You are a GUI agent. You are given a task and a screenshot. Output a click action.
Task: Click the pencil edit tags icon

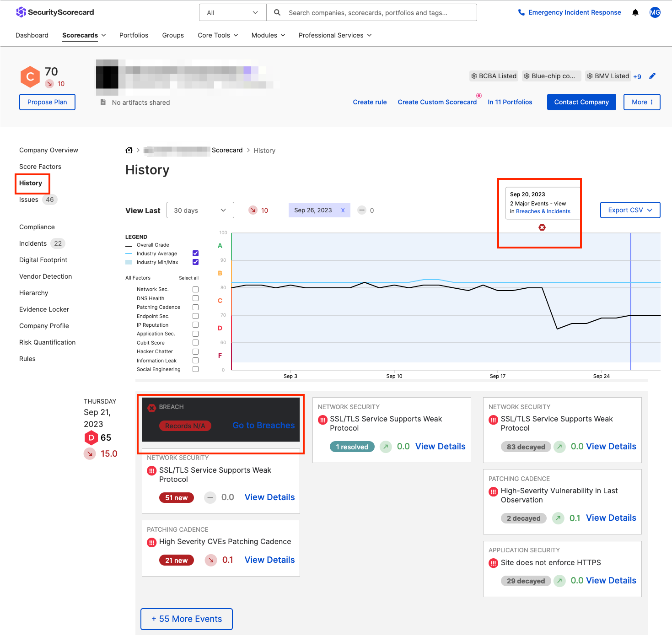652,76
